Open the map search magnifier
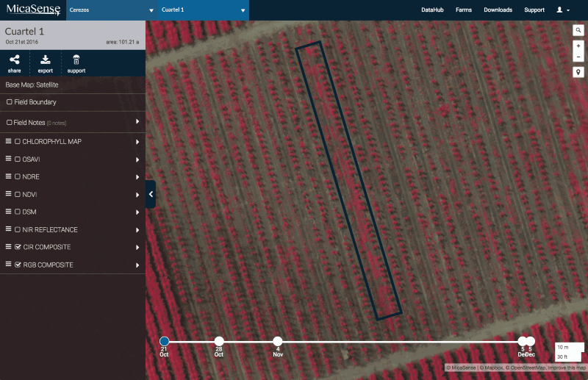This screenshot has height=380, width=588. (x=578, y=30)
